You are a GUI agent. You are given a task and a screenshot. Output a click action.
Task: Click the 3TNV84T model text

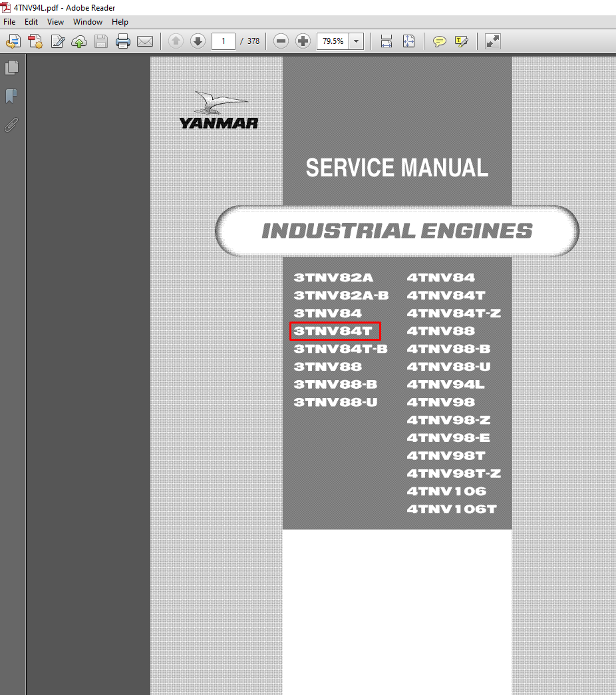[333, 331]
